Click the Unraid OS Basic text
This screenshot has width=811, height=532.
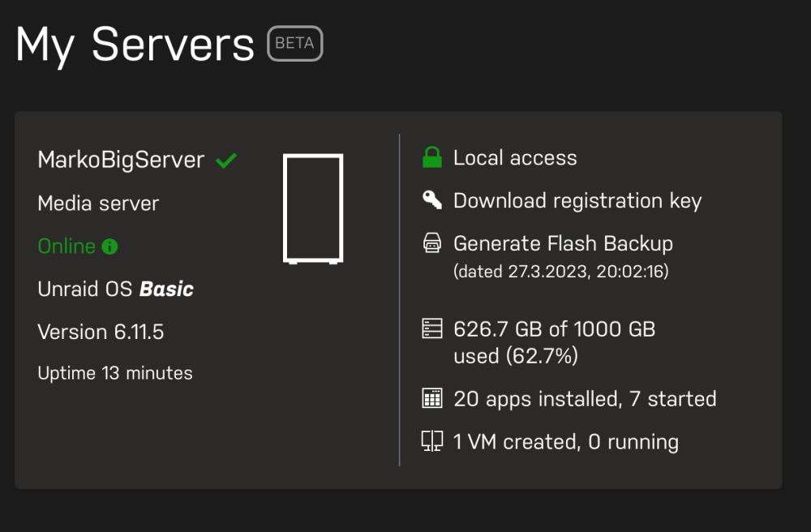tap(115, 289)
